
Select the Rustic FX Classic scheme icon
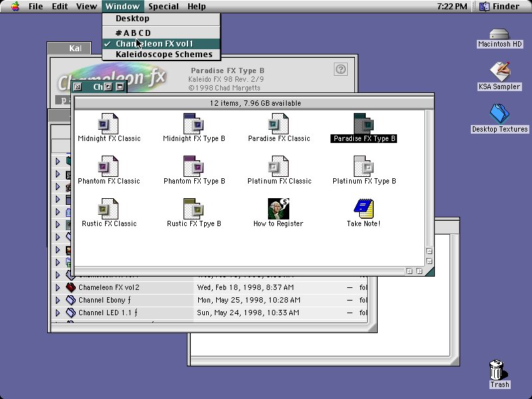[108, 209]
